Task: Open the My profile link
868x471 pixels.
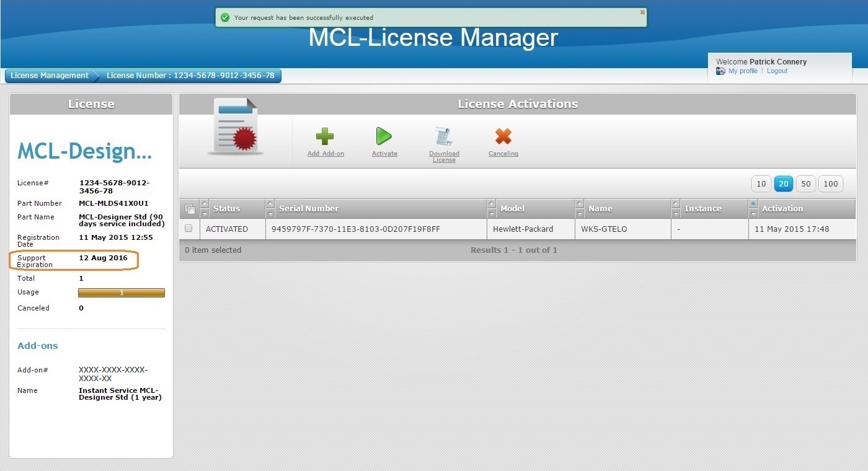Action: pyautogui.click(x=743, y=71)
